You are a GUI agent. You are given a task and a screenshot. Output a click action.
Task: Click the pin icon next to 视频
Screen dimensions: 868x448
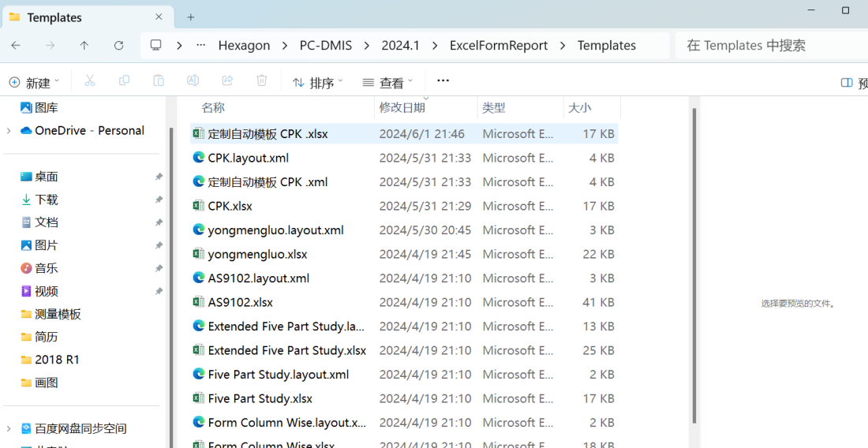(x=159, y=292)
